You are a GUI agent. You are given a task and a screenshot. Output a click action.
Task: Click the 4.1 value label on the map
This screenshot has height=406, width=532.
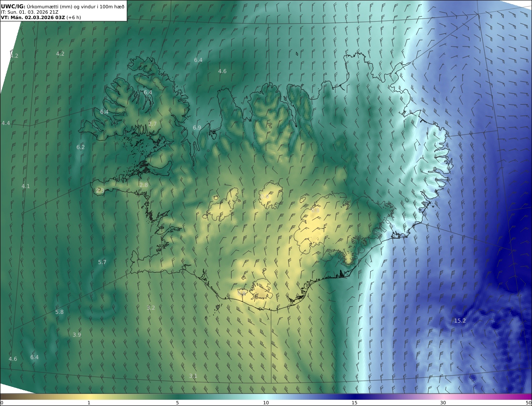click(x=26, y=186)
